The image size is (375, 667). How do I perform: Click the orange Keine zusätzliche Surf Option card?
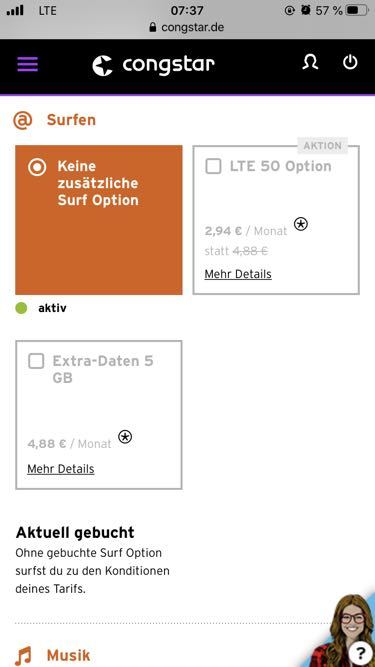[x=99, y=220]
